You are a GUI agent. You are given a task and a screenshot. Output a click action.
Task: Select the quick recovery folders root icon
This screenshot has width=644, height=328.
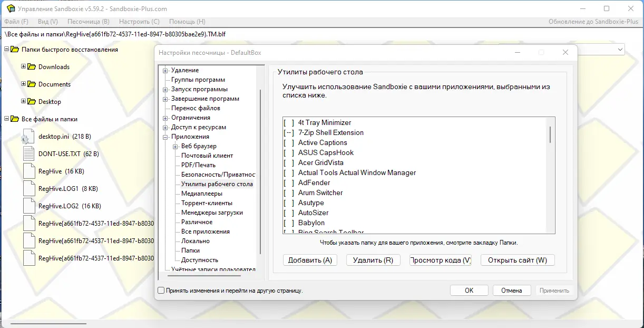coord(15,50)
